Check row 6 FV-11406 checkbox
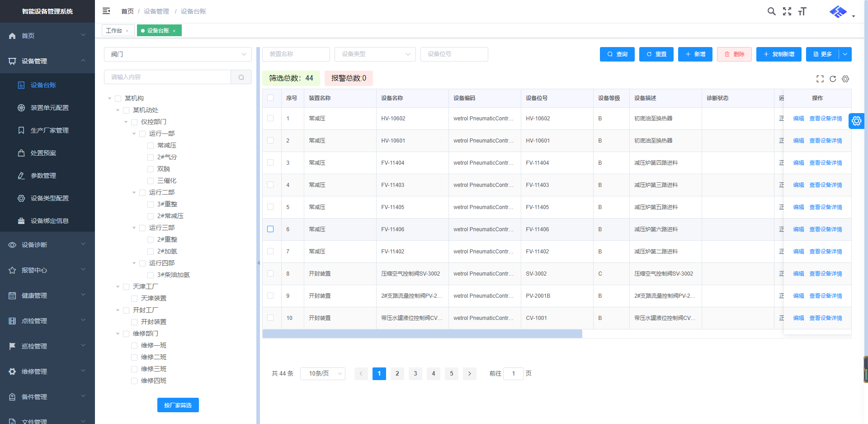The width and height of the screenshot is (868, 424). point(270,229)
